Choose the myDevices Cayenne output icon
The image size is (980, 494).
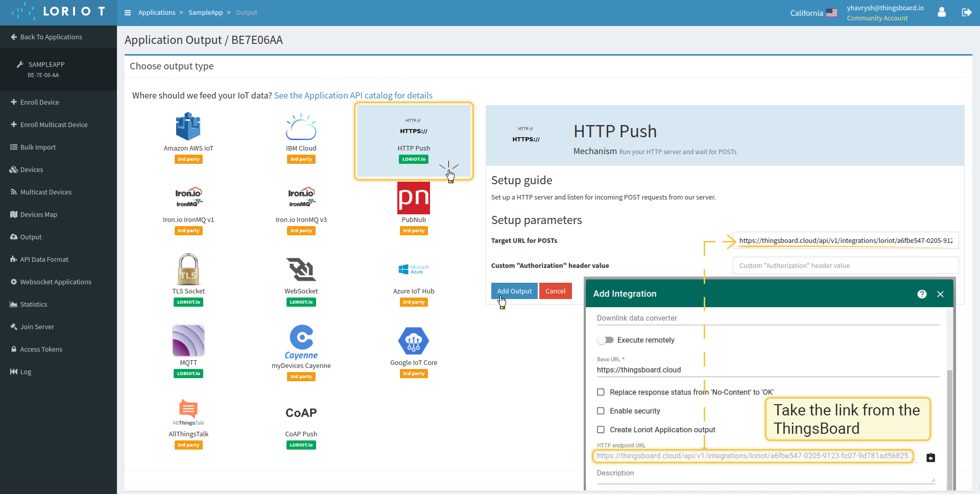click(x=301, y=342)
